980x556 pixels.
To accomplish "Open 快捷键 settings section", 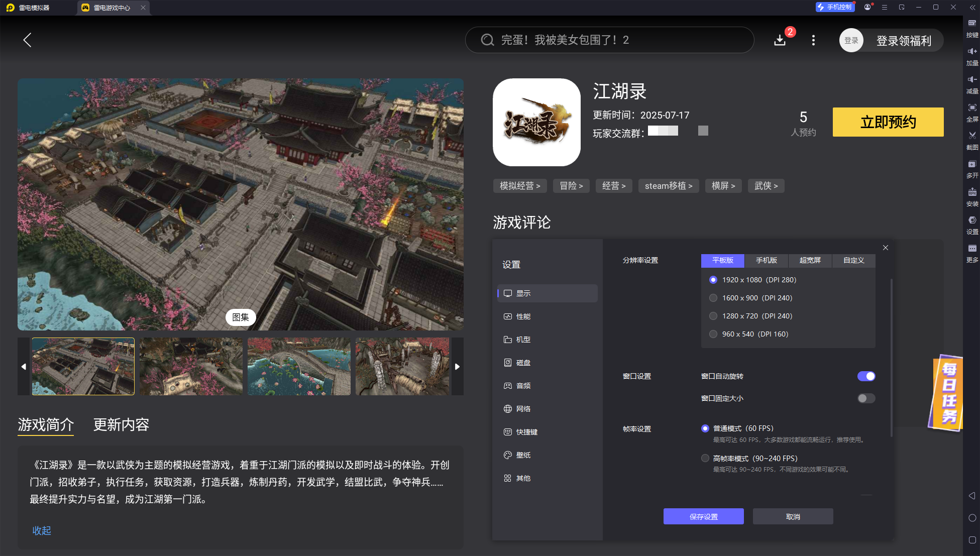I will pos(548,432).
